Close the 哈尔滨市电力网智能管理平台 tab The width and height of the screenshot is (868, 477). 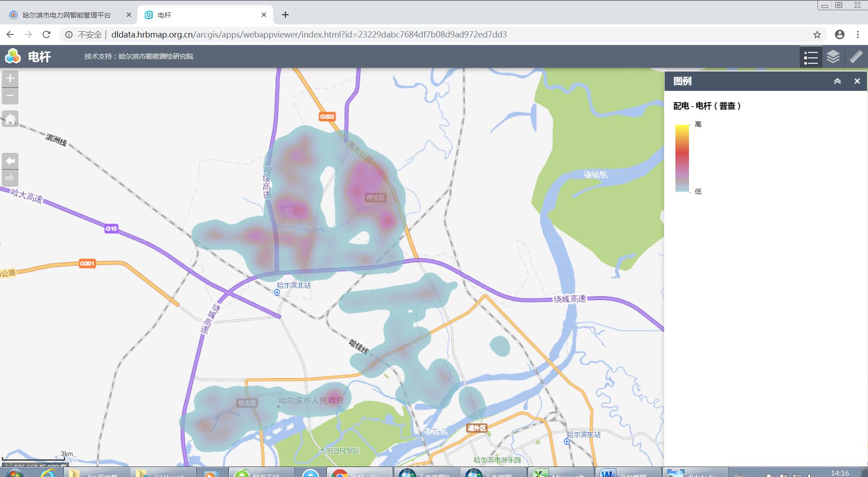(128, 15)
